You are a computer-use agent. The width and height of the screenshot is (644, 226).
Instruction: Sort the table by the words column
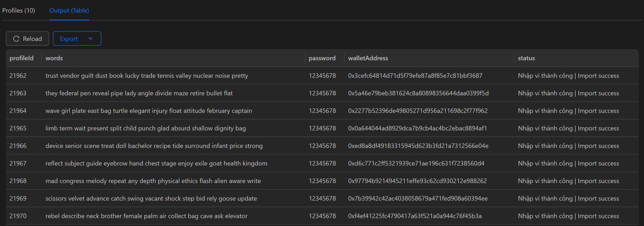(x=54, y=58)
